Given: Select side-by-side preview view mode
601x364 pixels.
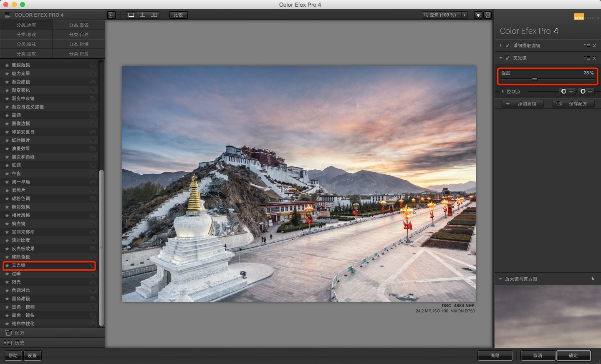Looking at the screenshot, I should coord(154,15).
